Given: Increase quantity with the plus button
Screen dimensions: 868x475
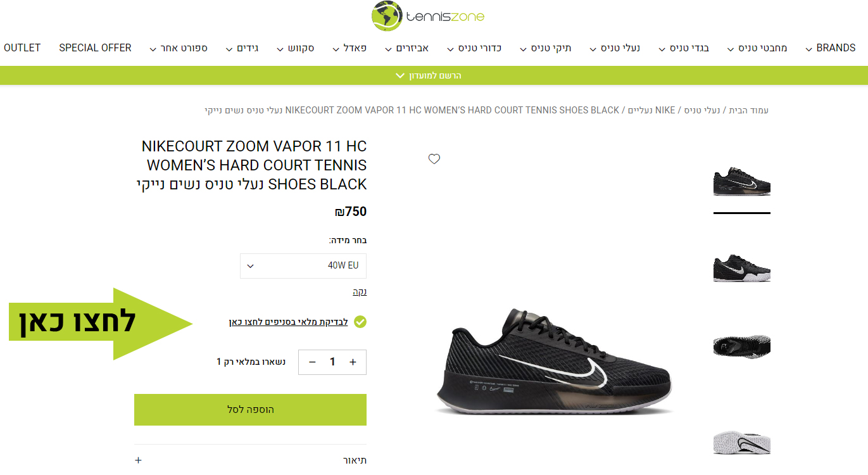Looking at the screenshot, I should click(x=353, y=362).
